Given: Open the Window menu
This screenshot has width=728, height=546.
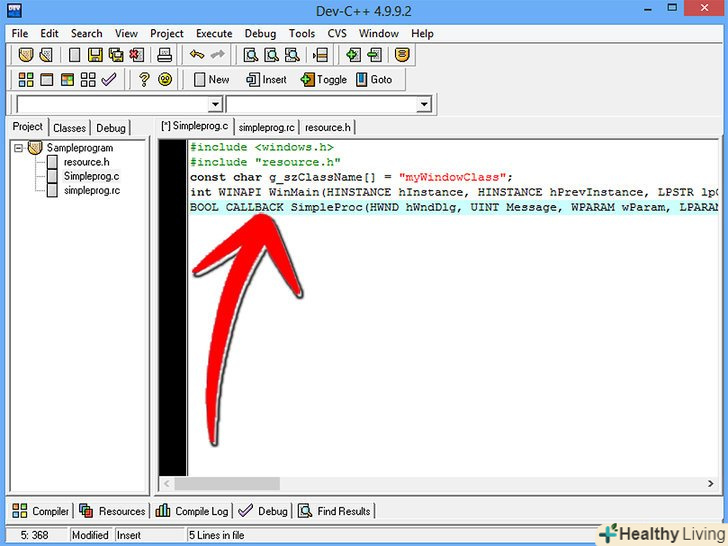Looking at the screenshot, I should click(378, 33).
